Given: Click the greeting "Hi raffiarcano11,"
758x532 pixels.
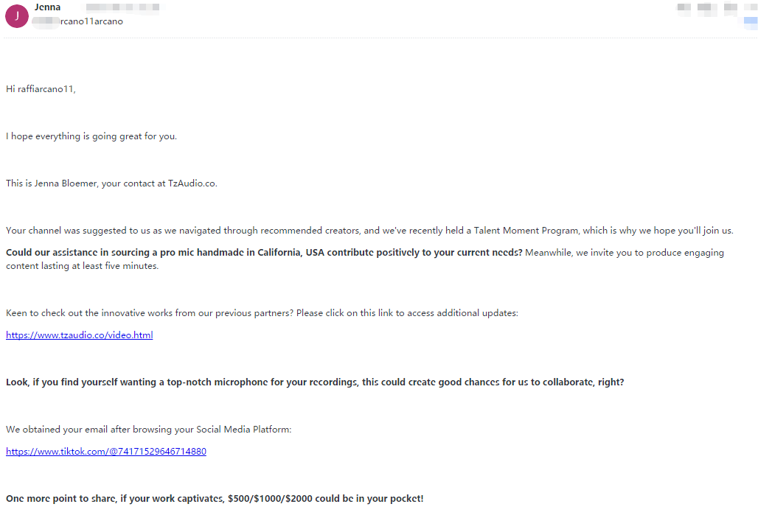Looking at the screenshot, I should tap(41, 89).
